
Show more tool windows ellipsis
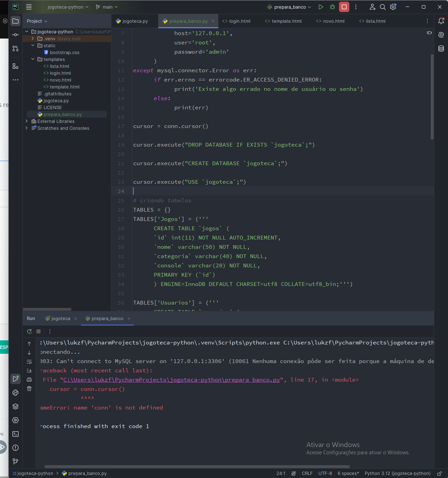pyautogui.click(x=15, y=80)
